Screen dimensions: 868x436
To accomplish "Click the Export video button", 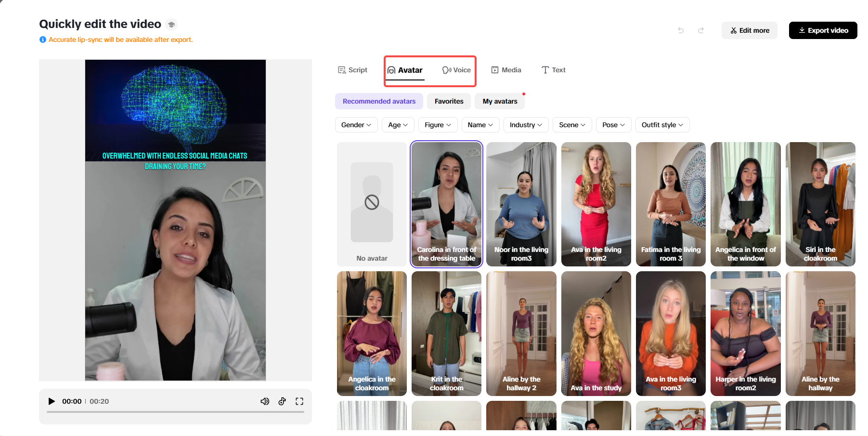I will (823, 30).
